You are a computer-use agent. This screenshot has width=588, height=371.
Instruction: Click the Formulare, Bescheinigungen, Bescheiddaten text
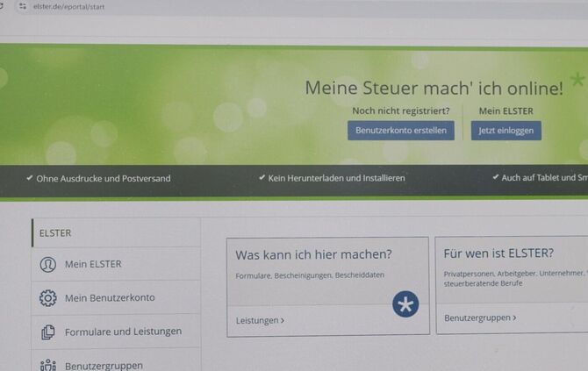pyautogui.click(x=310, y=275)
